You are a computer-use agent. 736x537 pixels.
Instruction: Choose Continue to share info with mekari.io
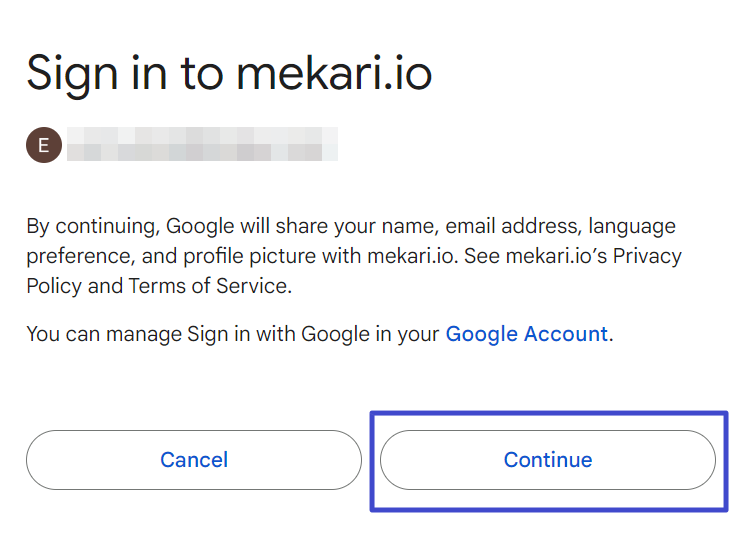[x=548, y=460]
